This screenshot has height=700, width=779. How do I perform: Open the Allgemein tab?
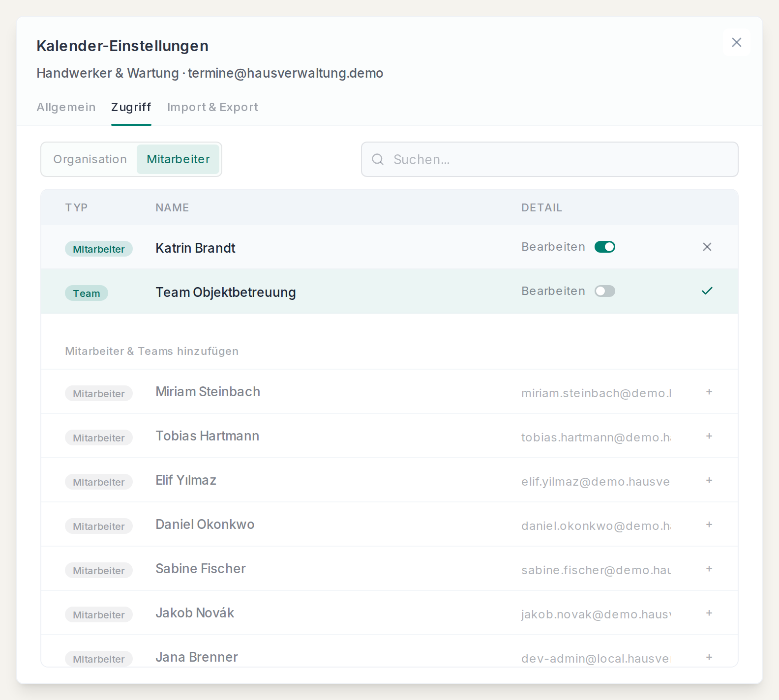pos(66,107)
